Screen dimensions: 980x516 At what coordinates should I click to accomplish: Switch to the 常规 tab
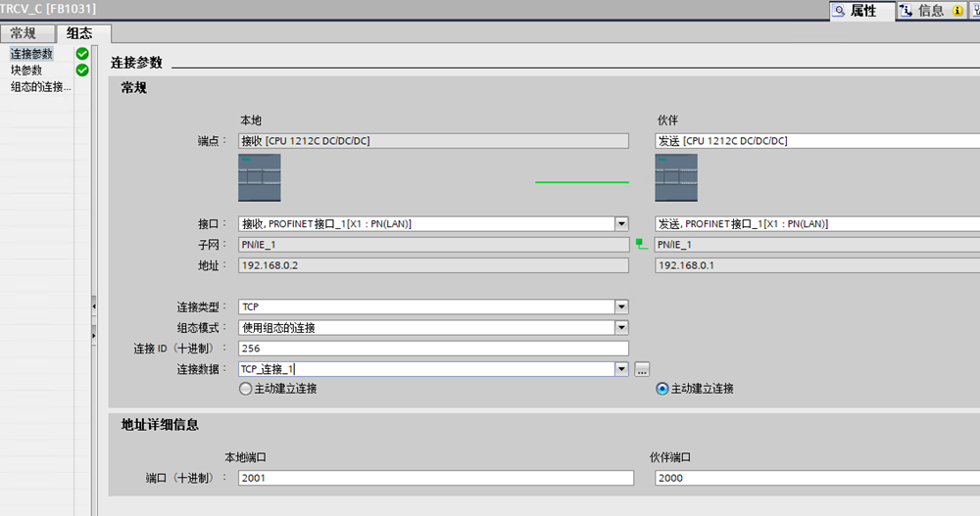click(x=24, y=33)
